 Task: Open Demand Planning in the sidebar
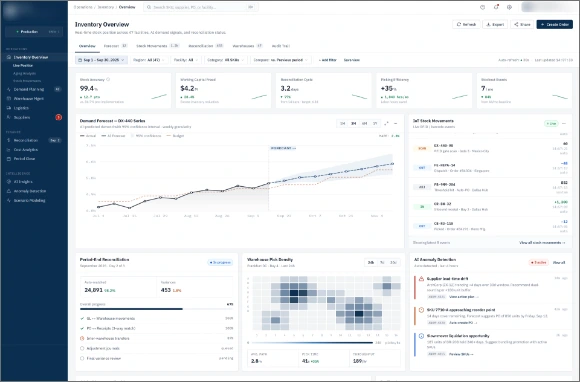pyautogui.click(x=34, y=89)
